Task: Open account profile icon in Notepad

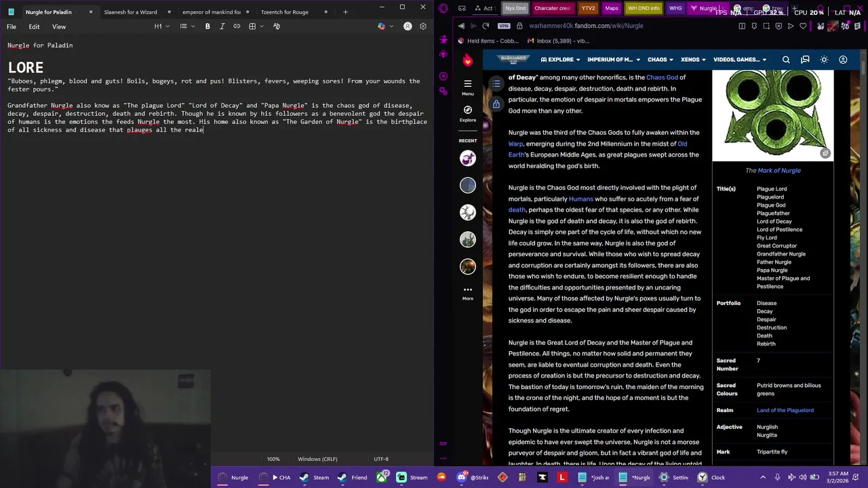Action: coord(408,26)
